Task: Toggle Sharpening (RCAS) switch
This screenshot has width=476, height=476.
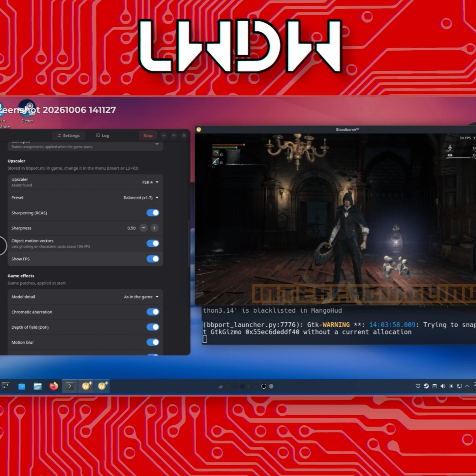Action: pyautogui.click(x=153, y=213)
